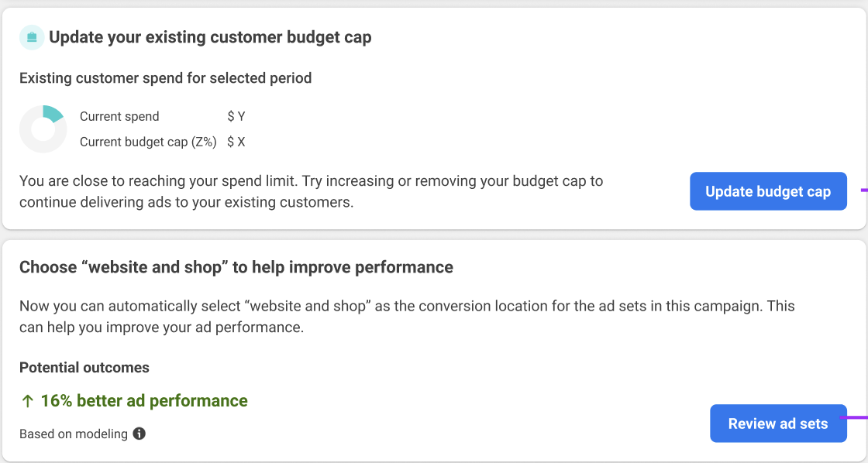Click the Update your existing customer budget cap heading
Image resolution: width=868 pixels, height=463 pixels.
click(210, 37)
